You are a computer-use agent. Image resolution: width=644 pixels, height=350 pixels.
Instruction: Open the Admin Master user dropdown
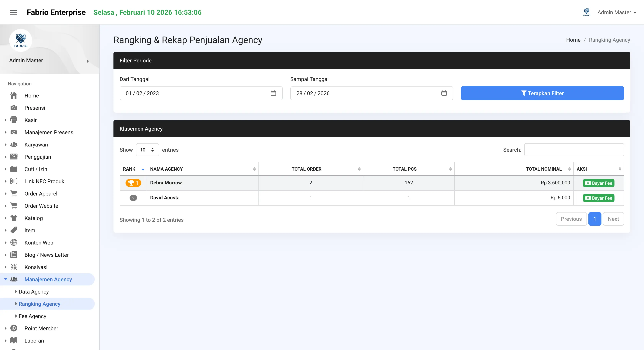[617, 12]
